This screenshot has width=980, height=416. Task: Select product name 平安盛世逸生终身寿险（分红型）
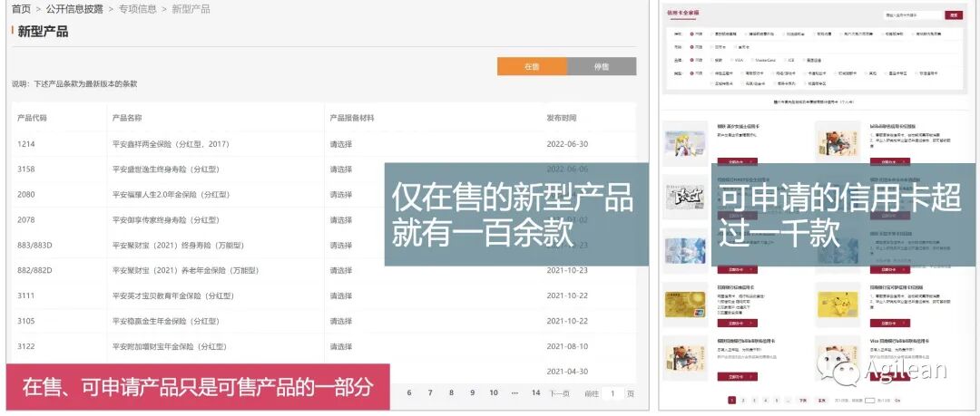click(166, 169)
